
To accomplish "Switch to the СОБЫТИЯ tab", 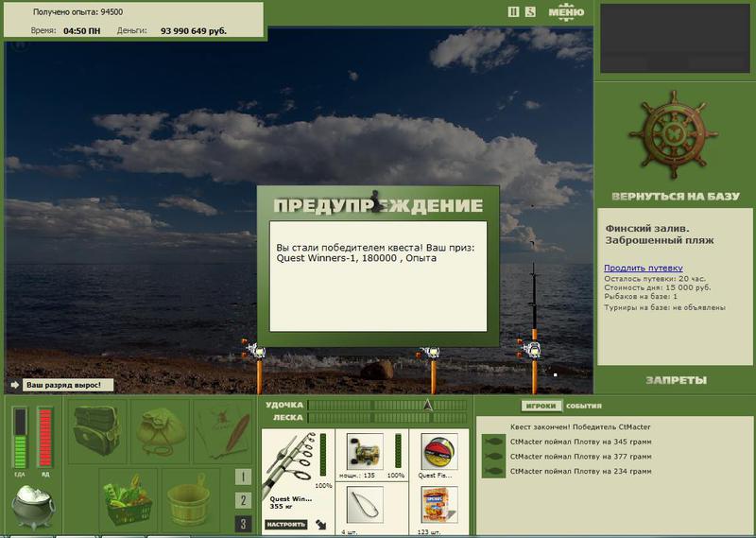I will click(x=584, y=406).
